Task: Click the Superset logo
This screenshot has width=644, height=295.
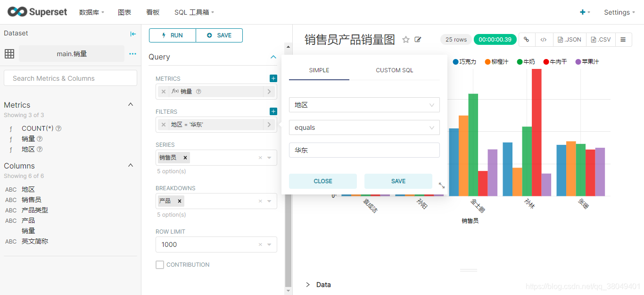Action: 37,12
